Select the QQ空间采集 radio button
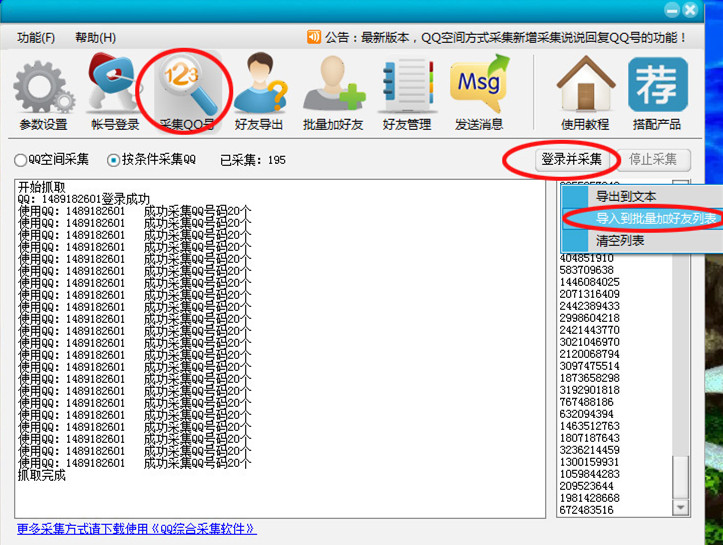This screenshot has width=723, height=545. tap(20, 160)
